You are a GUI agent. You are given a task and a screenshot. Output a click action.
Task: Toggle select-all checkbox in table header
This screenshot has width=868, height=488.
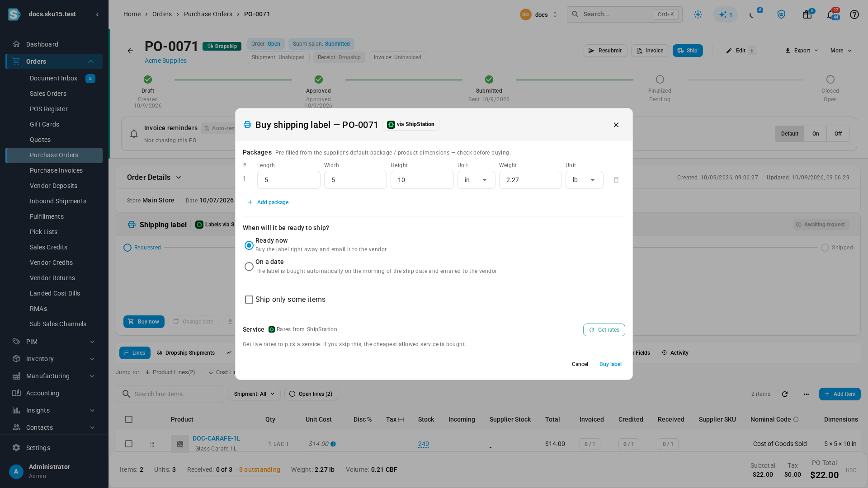click(x=129, y=419)
